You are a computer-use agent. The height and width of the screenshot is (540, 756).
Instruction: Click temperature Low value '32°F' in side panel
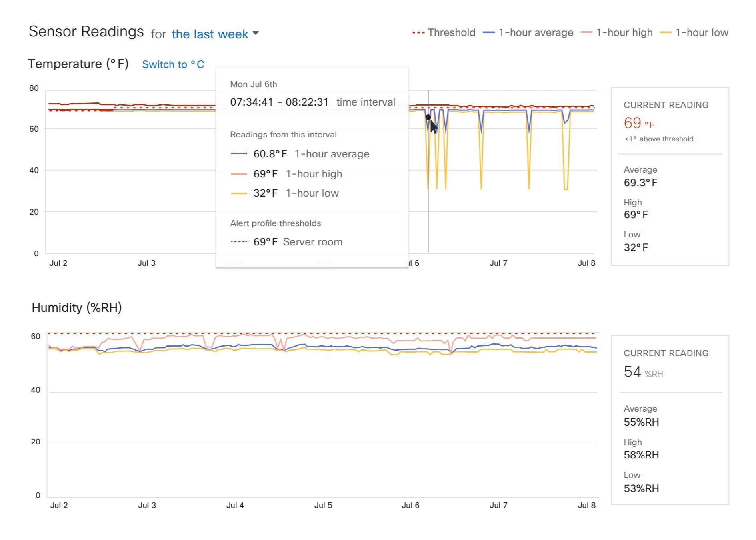click(636, 247)
